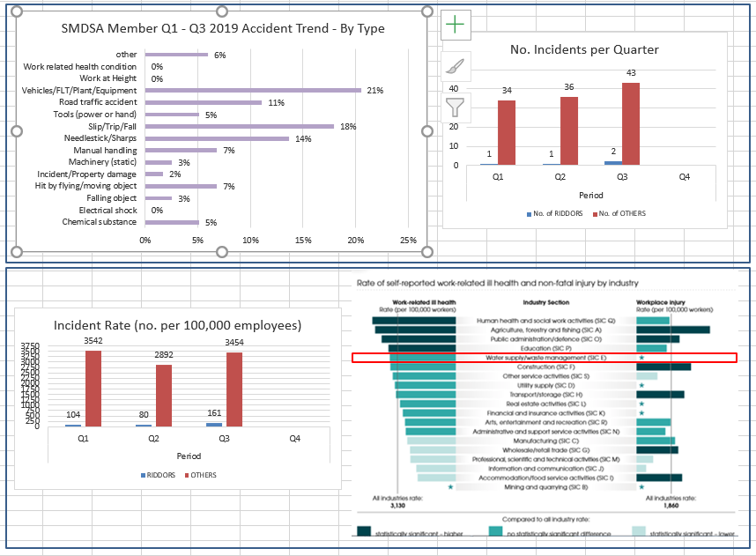Click top-left resize handle of Accident Trend chart
The width and height of the screenshot is (756, 556).
(x=15, y=11)
